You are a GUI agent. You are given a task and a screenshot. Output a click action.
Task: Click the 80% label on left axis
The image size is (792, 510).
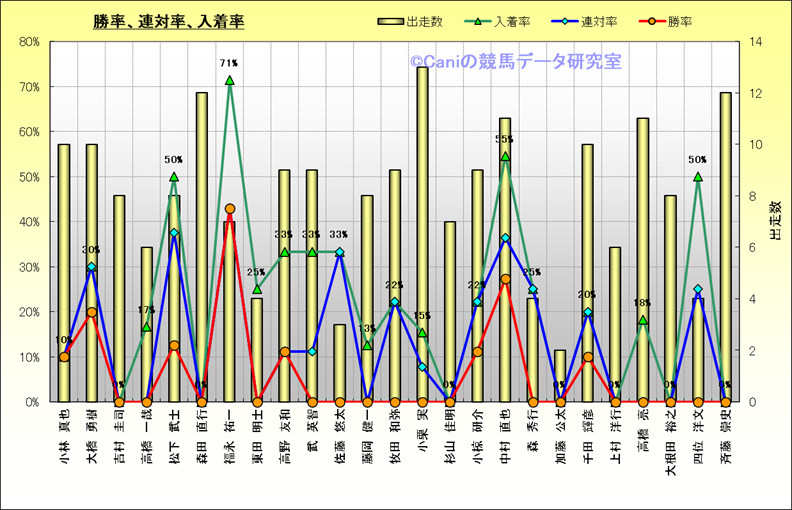28,42
